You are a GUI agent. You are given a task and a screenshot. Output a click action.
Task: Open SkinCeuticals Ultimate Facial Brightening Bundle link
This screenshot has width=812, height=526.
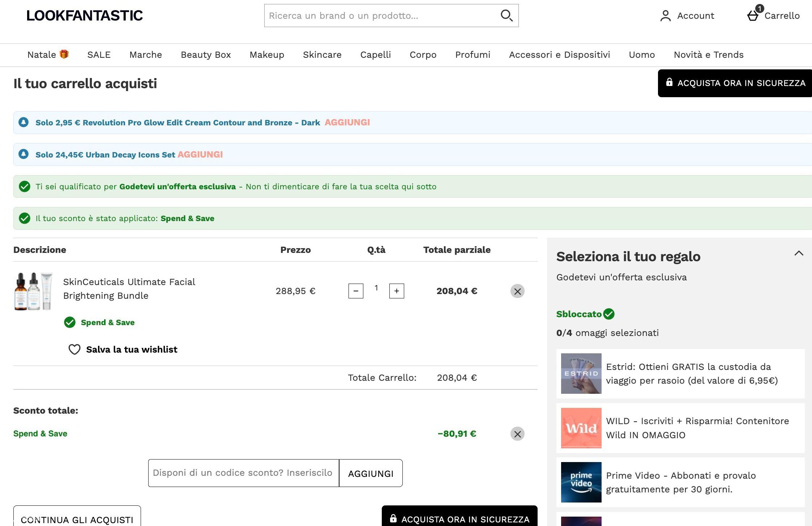click(x=129, y=289)
